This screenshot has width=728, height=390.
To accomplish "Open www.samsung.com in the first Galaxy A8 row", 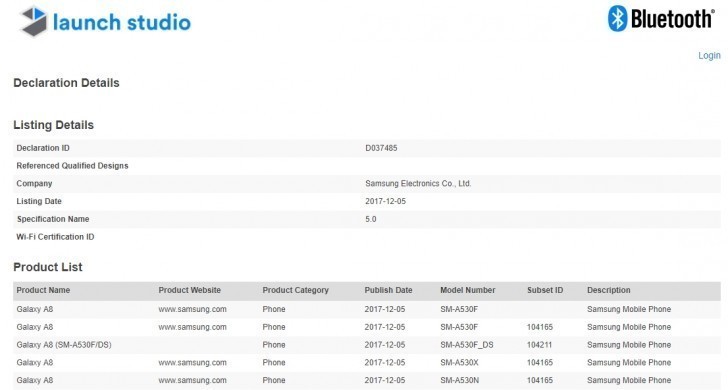I will tap(192, 309).
